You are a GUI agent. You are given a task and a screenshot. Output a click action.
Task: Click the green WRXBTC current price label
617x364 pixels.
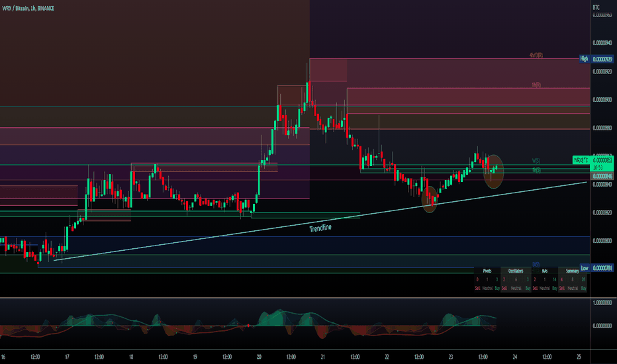(582, 160)
